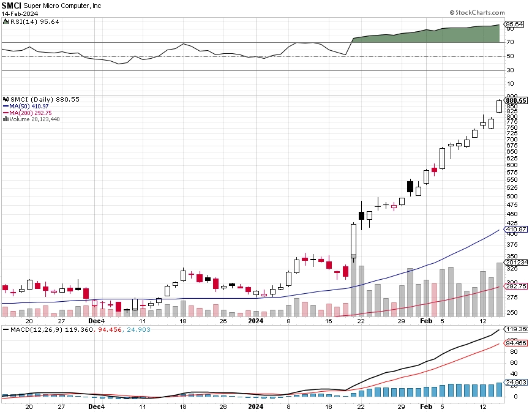Click the price axis label 375
Image resolution: width=532 pixels, height=412 pixels.
coord(512,245)
